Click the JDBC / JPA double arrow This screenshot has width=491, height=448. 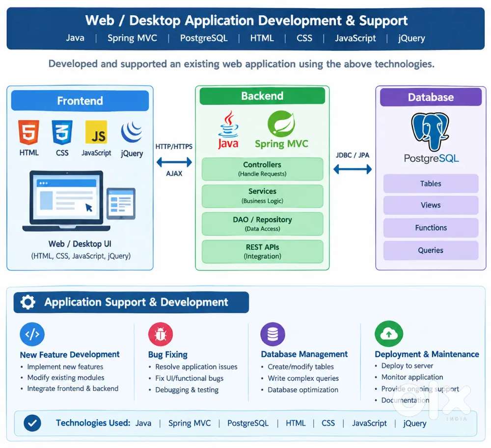(x=353, y=169)
